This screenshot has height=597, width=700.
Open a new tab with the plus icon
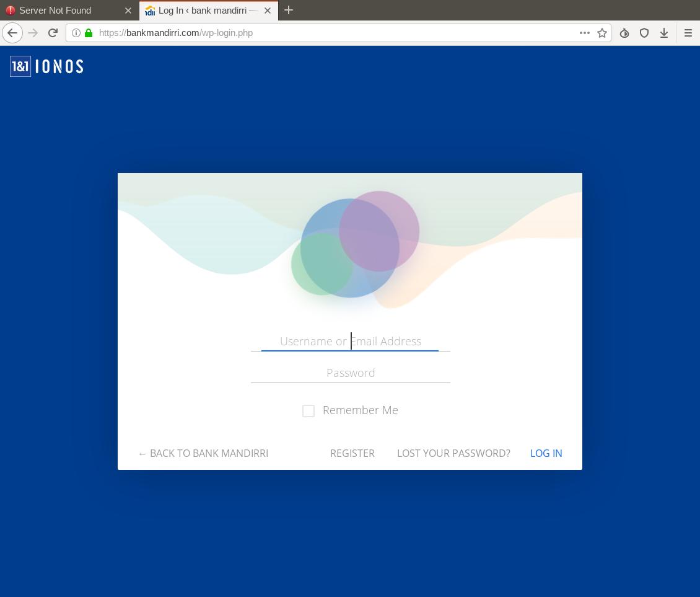coord(289,10)
